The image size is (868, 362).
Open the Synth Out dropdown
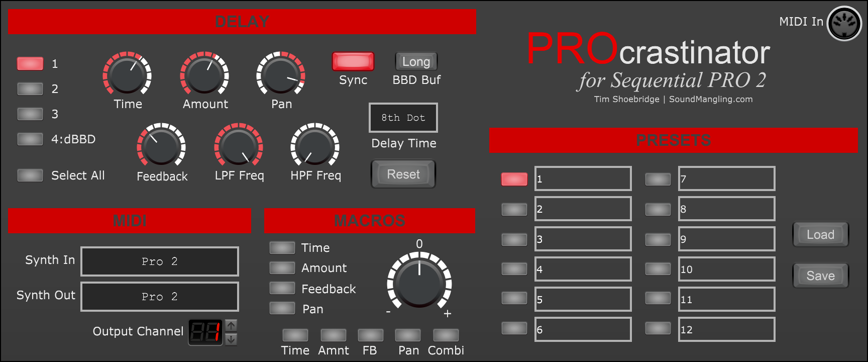[x=160, y=297]
